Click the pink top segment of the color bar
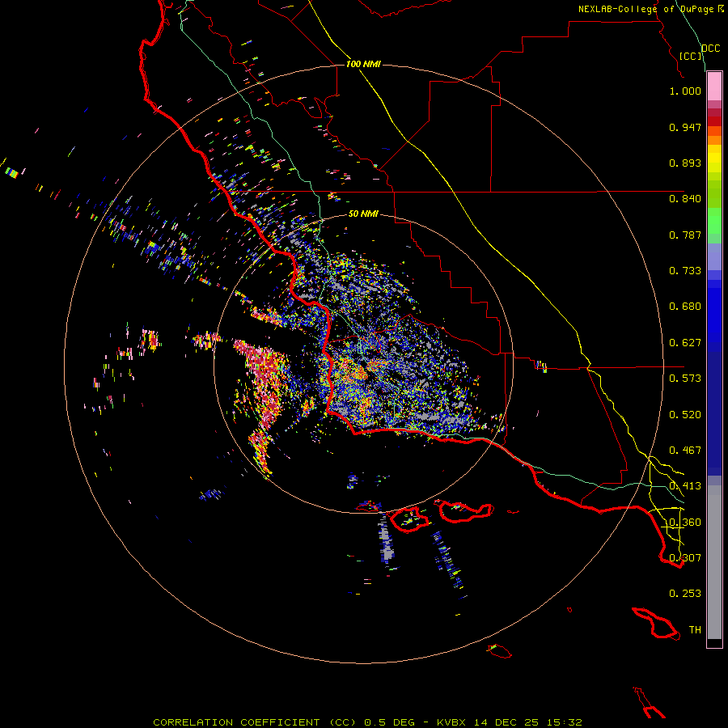This screenshot has height=728, width=728. tap(714, 87)
